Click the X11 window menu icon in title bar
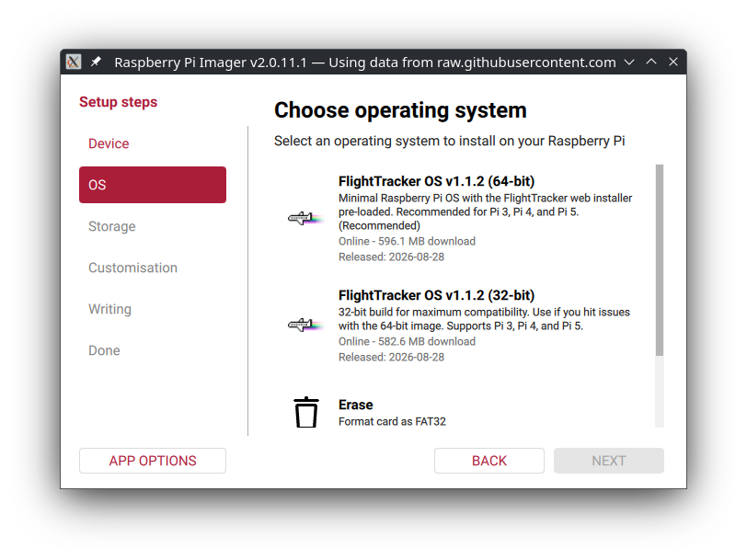The height and width of the screenshot is (560, 747). pyautogui.click(x=74, y=62)
